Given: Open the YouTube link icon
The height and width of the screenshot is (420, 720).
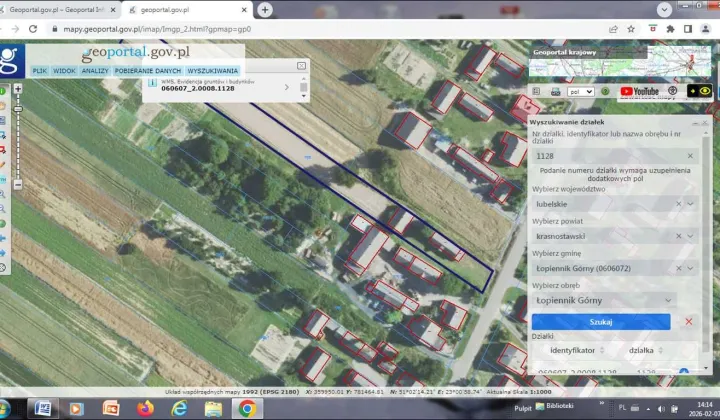Looking at the screenshot, I should (640, 91).
